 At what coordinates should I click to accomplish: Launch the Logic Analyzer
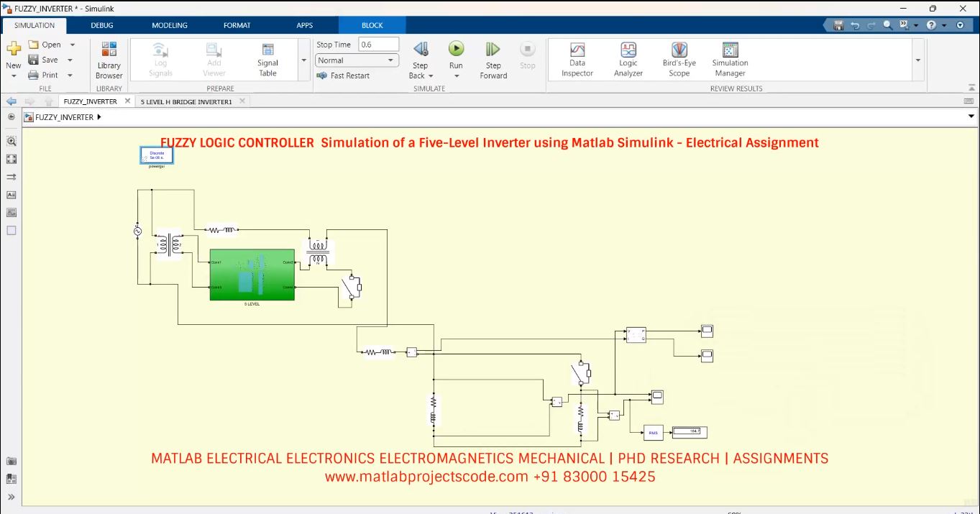[627, 58]
